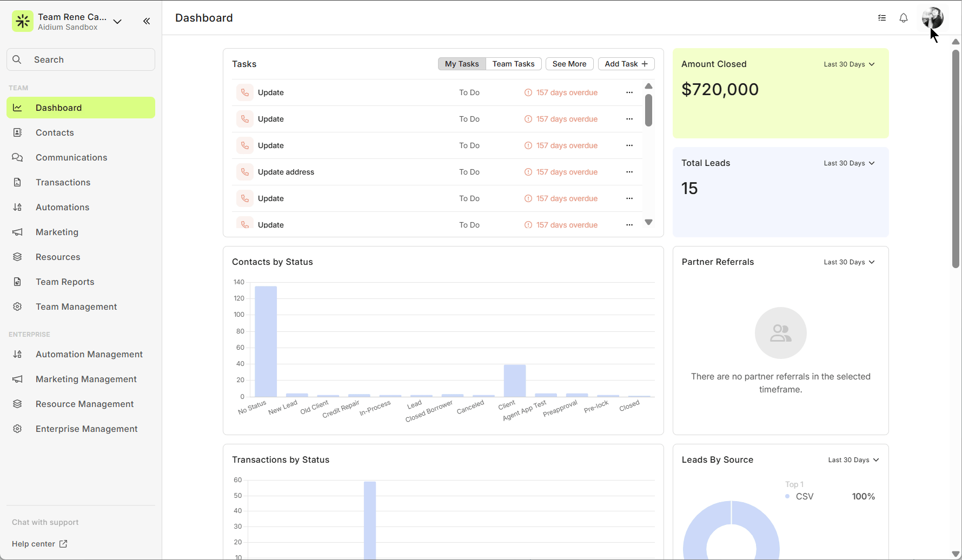Click the phone icon on Update address task
This screenshot has height=560, width=962.
pos(245,172)
